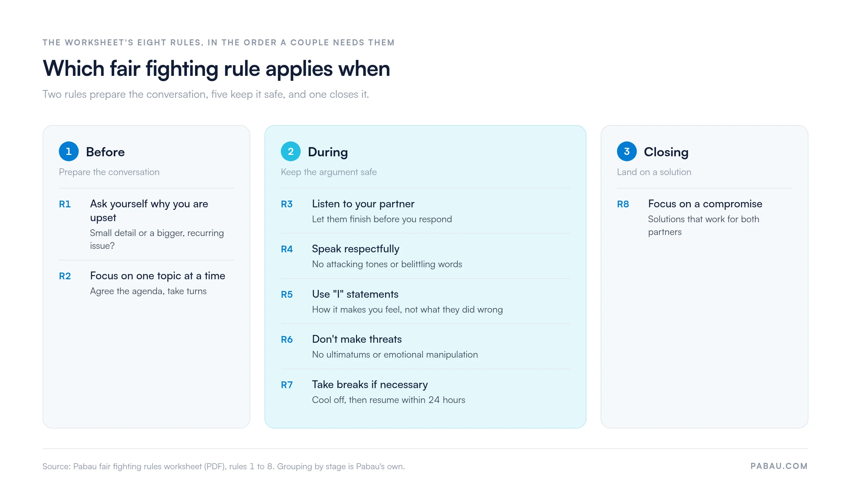Click the 'Closing' stage heading
Screen dimensions: 851x504
[x=666, y=152]
